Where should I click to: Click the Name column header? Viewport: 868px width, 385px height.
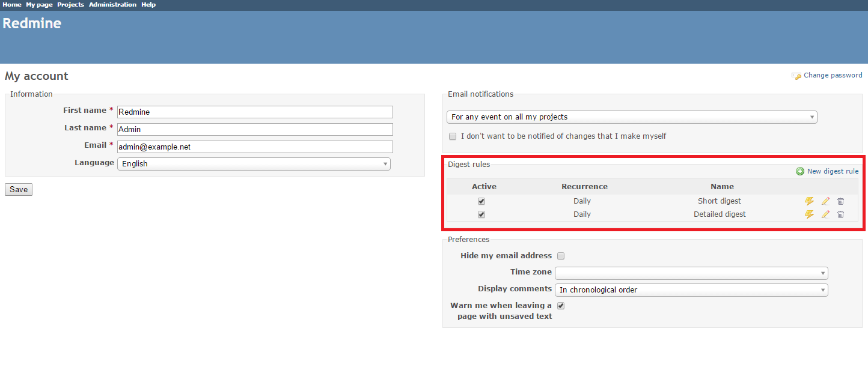722,187
